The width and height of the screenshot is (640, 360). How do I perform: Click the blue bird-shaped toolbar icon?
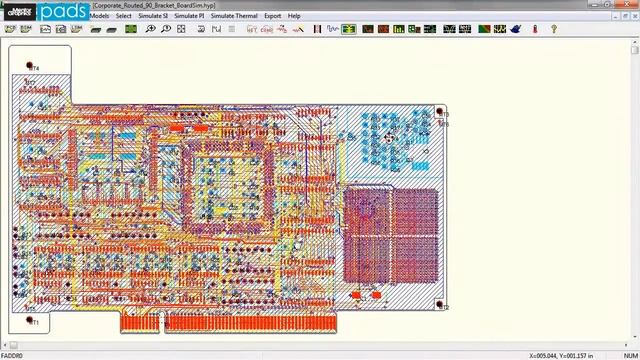(x=516, y=29)
